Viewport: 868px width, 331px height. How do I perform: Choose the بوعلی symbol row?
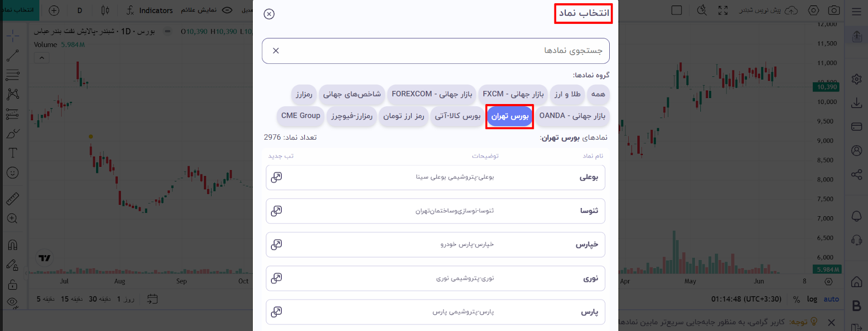pyautogui.click(x=436, y=177)
